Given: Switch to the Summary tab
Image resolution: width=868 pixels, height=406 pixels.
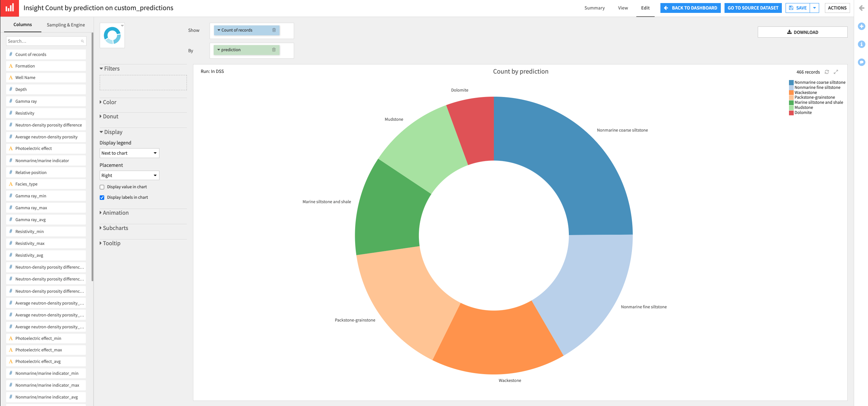Looking at the screenshot, I should pyautogui.click(x=594, y=8).
